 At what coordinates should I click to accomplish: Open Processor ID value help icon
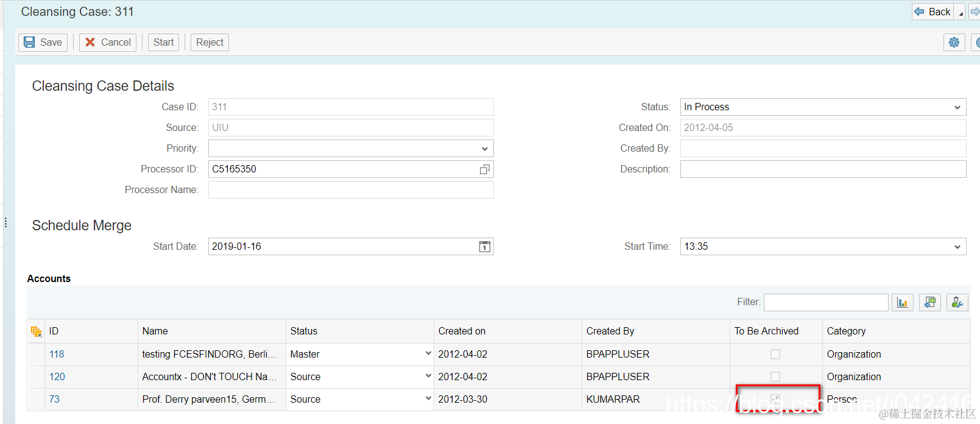[485, 169]
